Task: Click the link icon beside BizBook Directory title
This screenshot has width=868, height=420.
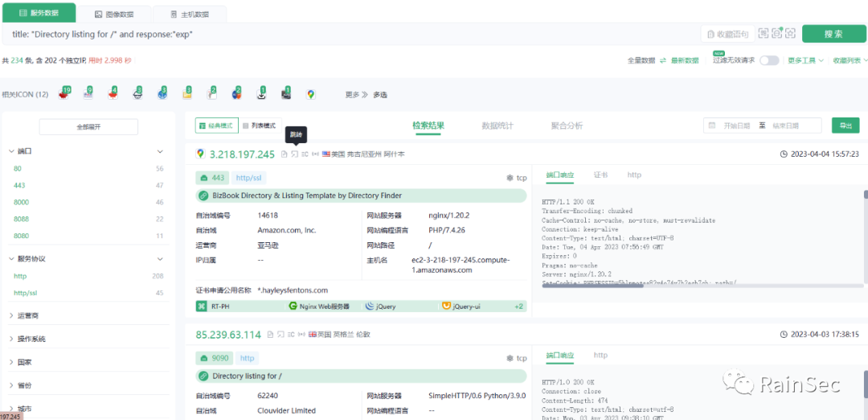Action: (x=203, y=196)
